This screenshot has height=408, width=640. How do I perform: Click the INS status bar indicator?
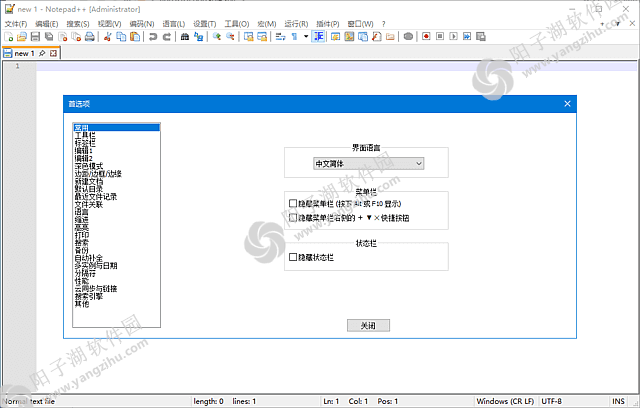[618, 401]
